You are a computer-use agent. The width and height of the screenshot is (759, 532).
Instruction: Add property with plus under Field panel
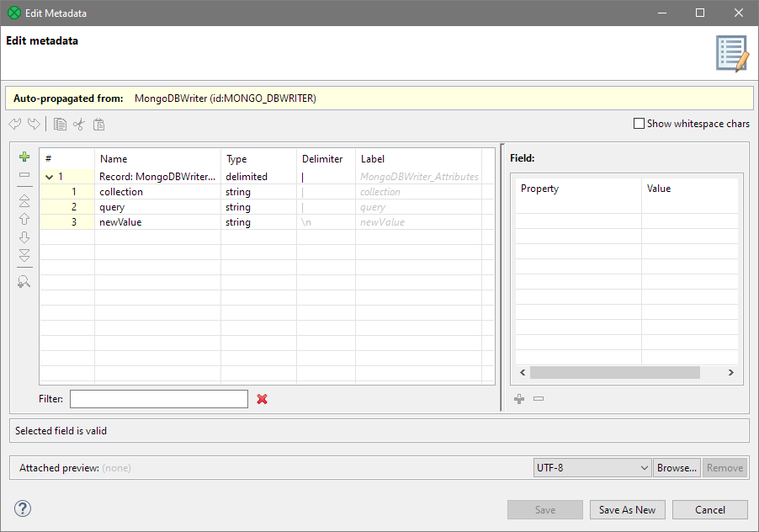[x=519, y=399]
